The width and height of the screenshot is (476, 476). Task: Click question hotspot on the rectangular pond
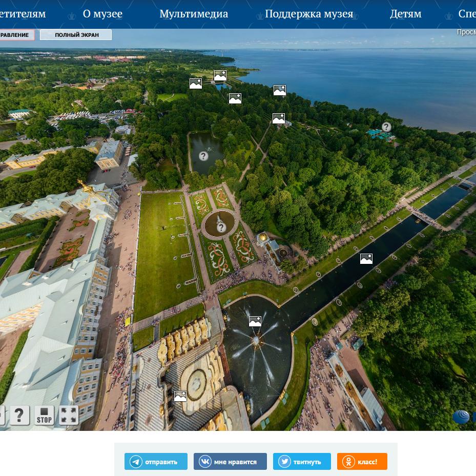(x=203, y=156)
